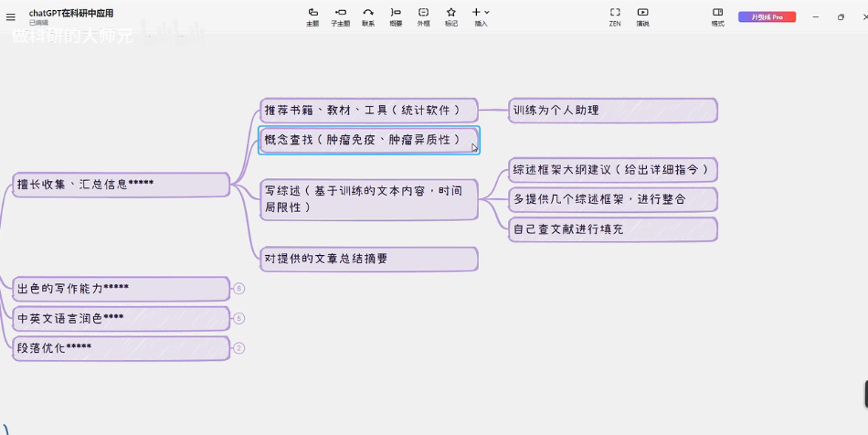Image resolution: width=868 pixels, height=435 pixels.
Task: Select the 对提供的文章总结摘要 node
Action: (369, 259)
